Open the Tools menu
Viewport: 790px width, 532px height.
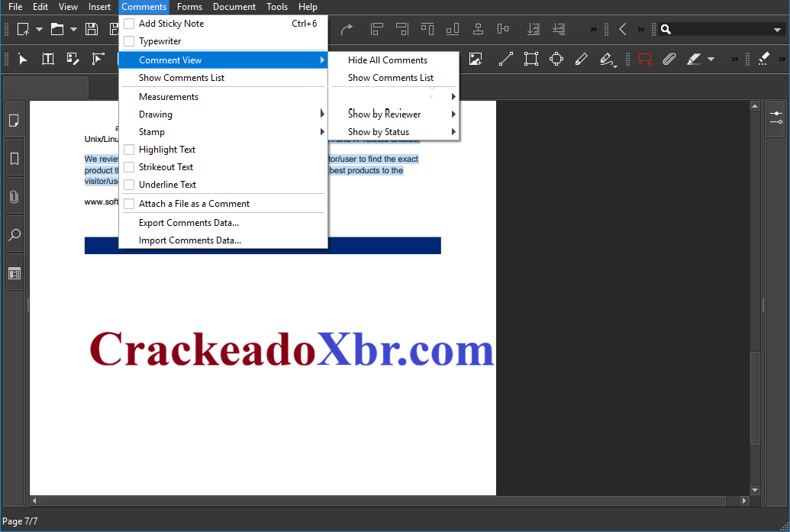point(277,7)
